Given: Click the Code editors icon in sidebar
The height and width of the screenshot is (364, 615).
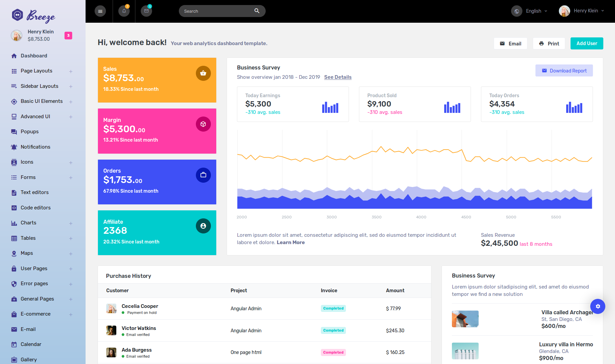Looking at the screenshot, I should (x=14, y=208).
